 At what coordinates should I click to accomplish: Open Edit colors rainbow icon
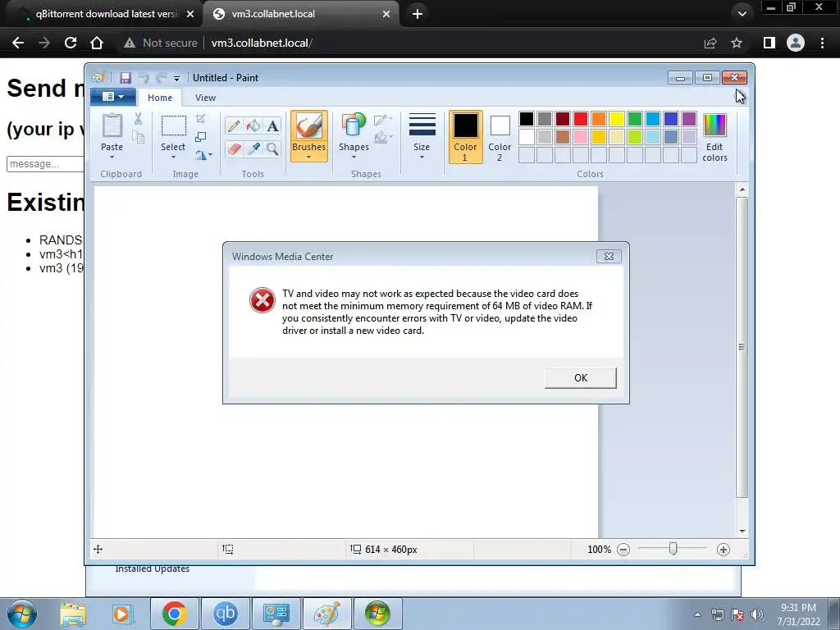714,126
